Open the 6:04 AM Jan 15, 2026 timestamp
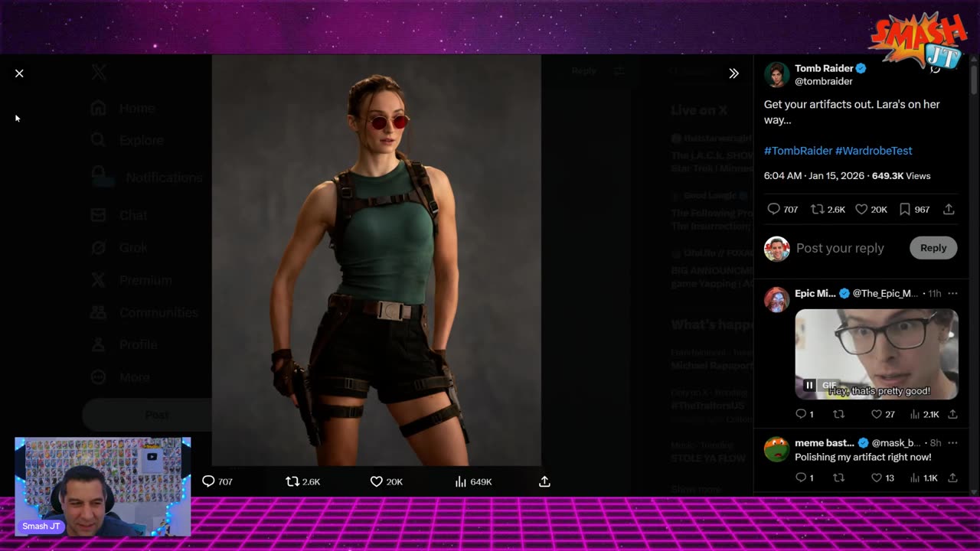The image size is (980, 551). (814, 176)
